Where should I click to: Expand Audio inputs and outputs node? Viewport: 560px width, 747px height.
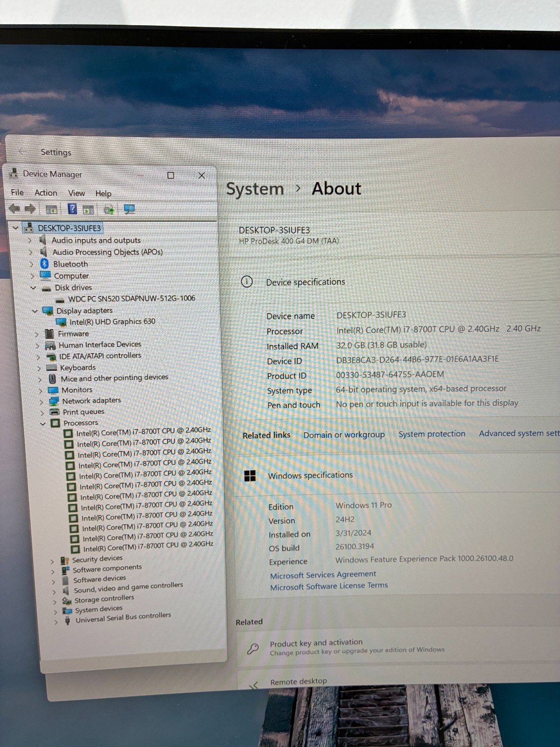[30, 240]
